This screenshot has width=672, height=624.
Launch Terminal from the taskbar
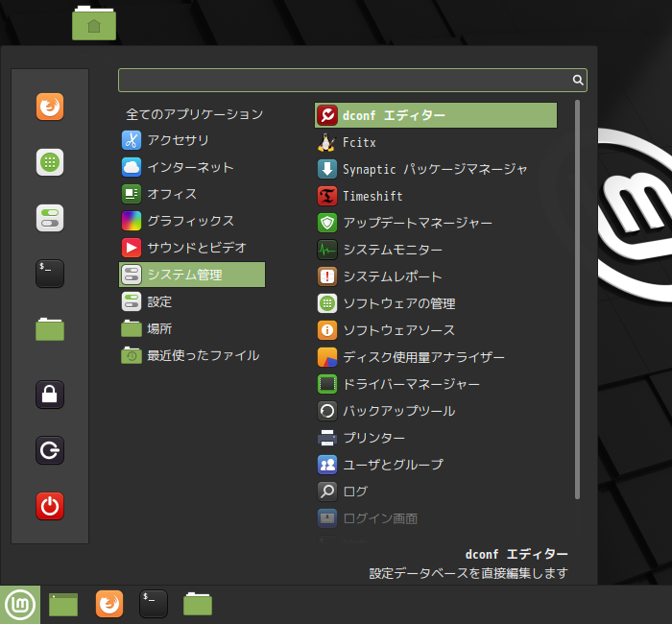154,604
